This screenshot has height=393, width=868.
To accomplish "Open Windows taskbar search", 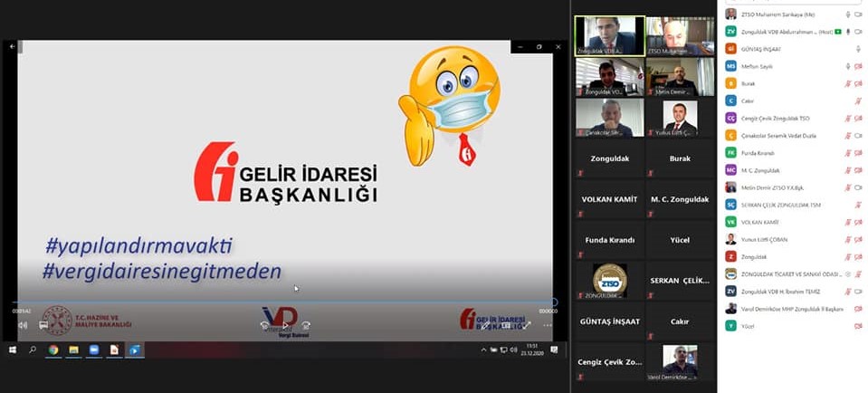I will pos(32,350).
